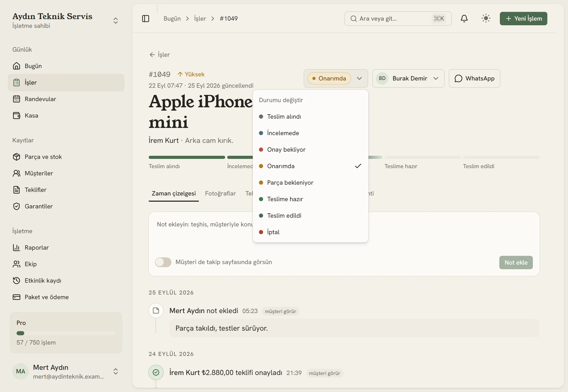Switch to Fotoğraflar tab
Image resolution: width=568 pixels, height=392 pixels.
coord(220,193)
